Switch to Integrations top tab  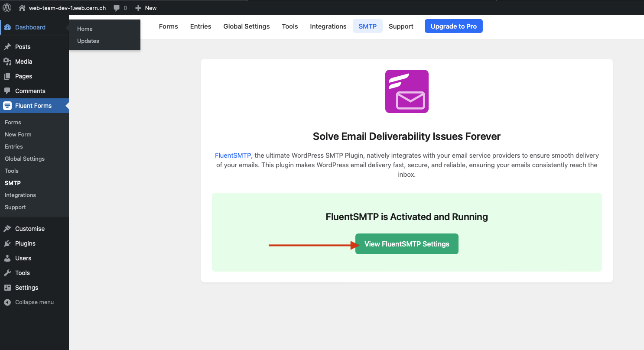tap(328, 26)
